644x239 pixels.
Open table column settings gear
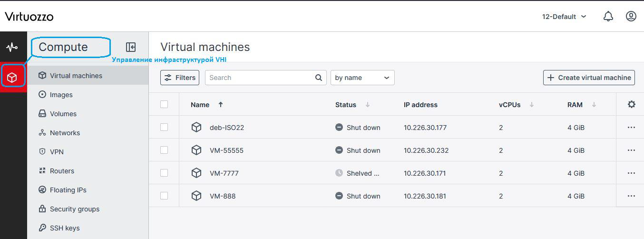coord(631,105)
